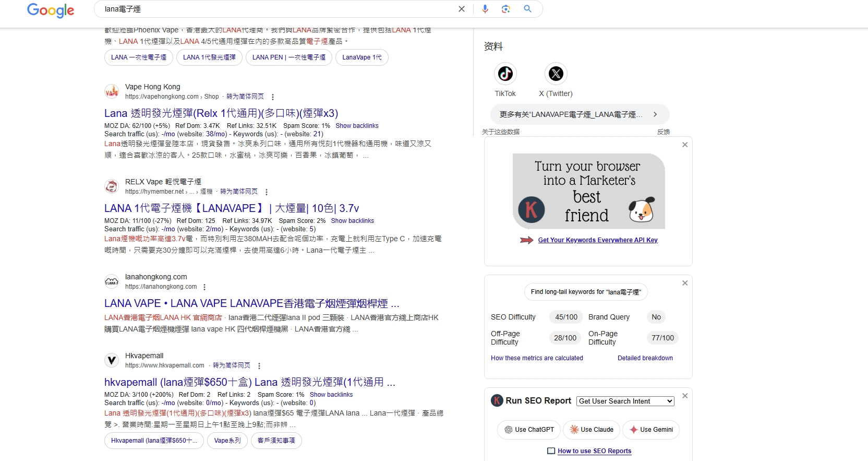868x461 pixels.
Task: Click the K logo beside Run SEO Report
Action: [497, 400]
